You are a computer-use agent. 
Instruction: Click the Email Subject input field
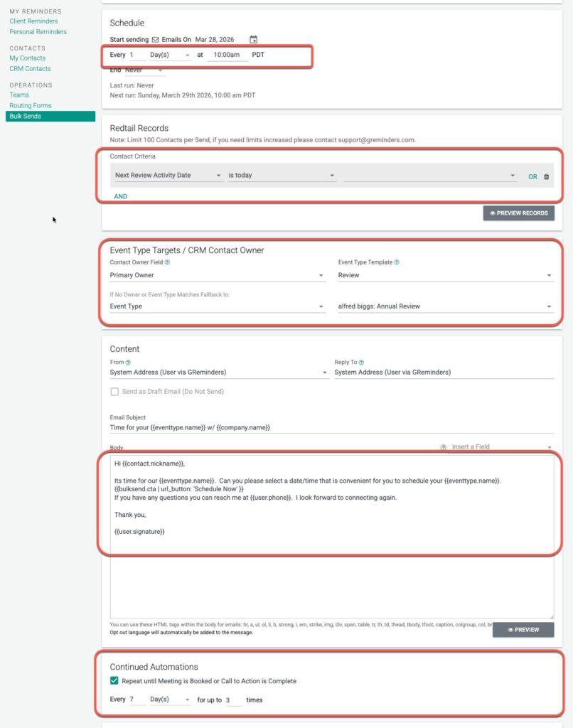331,427
